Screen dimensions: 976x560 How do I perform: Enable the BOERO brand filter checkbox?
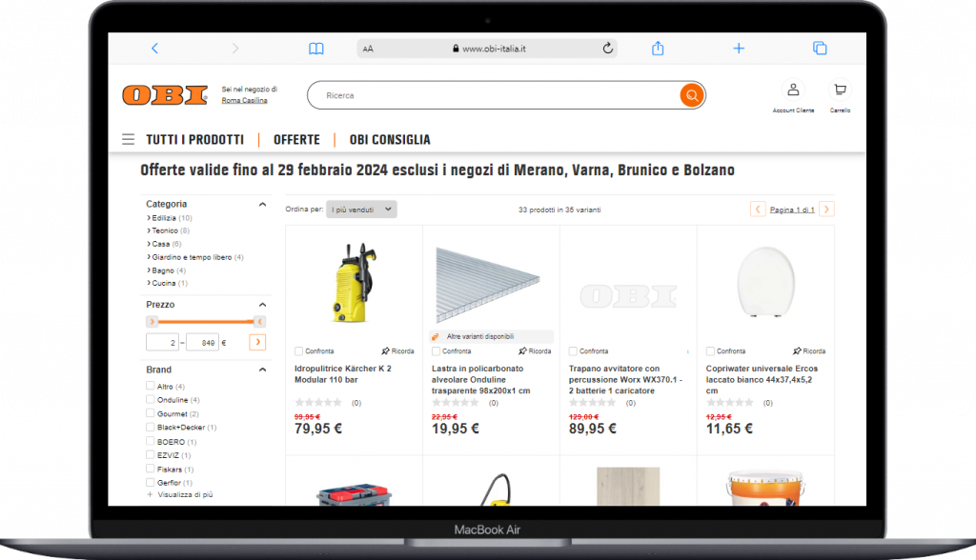(x=150, y=441)
